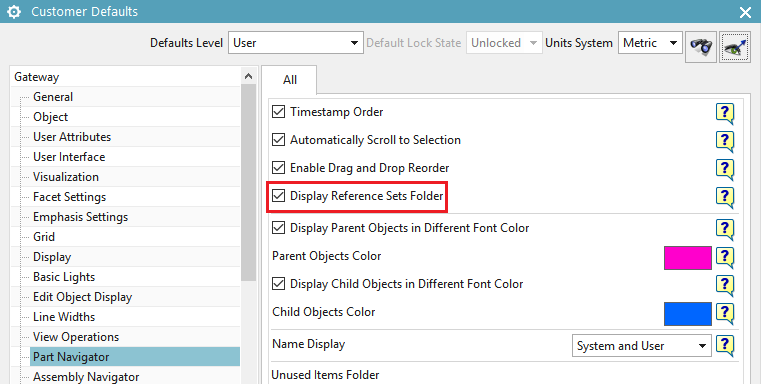
Task: Open help for Automatically Scroll to Selection
Action: pyautogui.click(x=725, y=141)
